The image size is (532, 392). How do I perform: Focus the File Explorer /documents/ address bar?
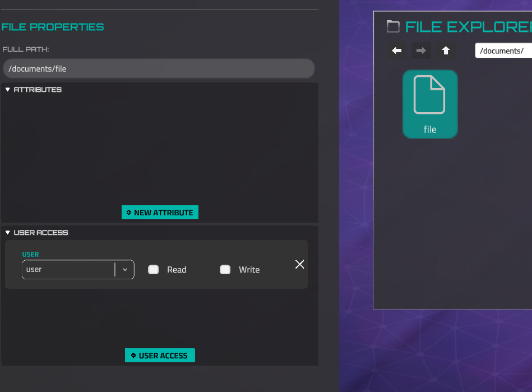click(x=502, y=51)
